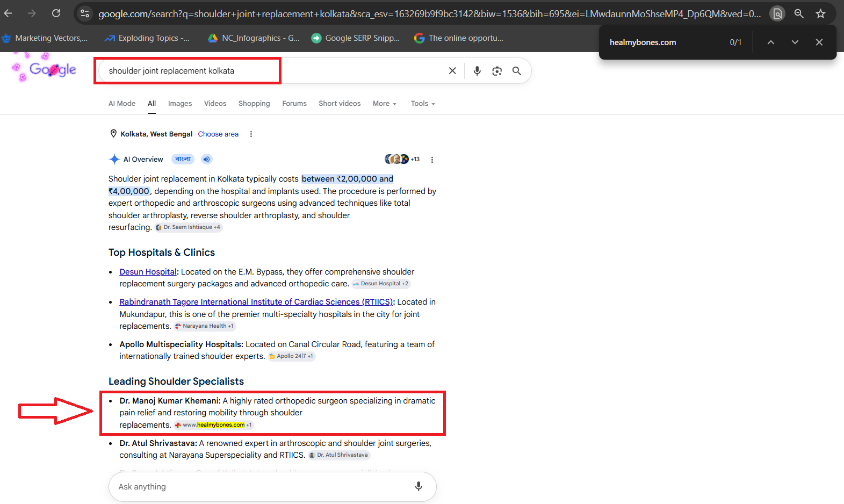Expand the More search filters dropdown
This screenshot has width=844, height=504.
pos(385,104)
